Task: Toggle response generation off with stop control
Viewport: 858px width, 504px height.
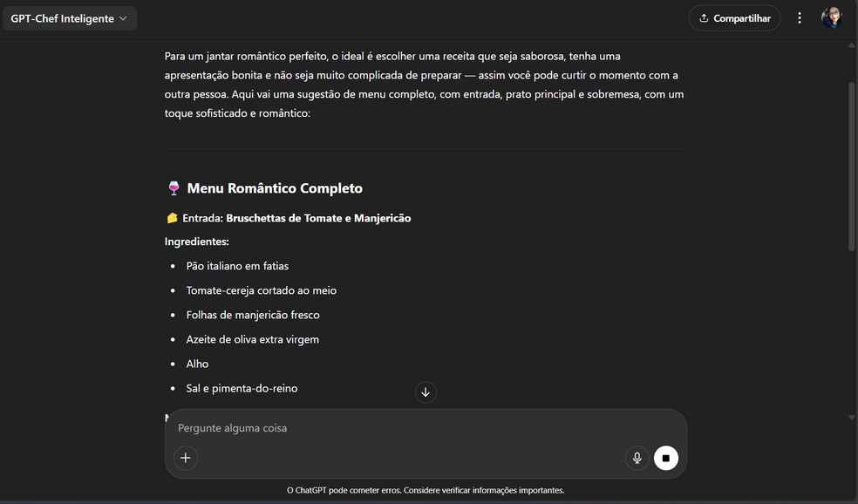Action: [x=665, y=457]
